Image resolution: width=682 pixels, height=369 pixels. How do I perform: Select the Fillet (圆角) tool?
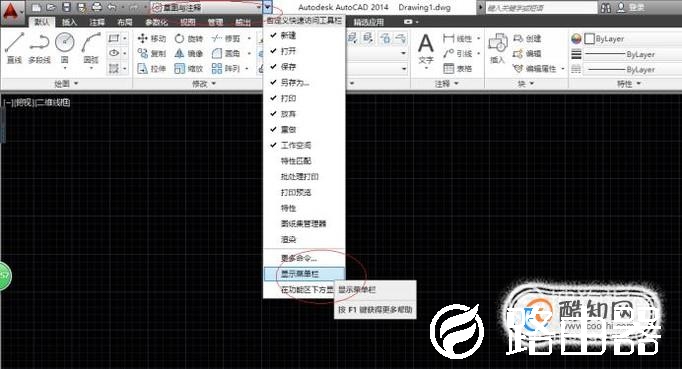point(226,53)
